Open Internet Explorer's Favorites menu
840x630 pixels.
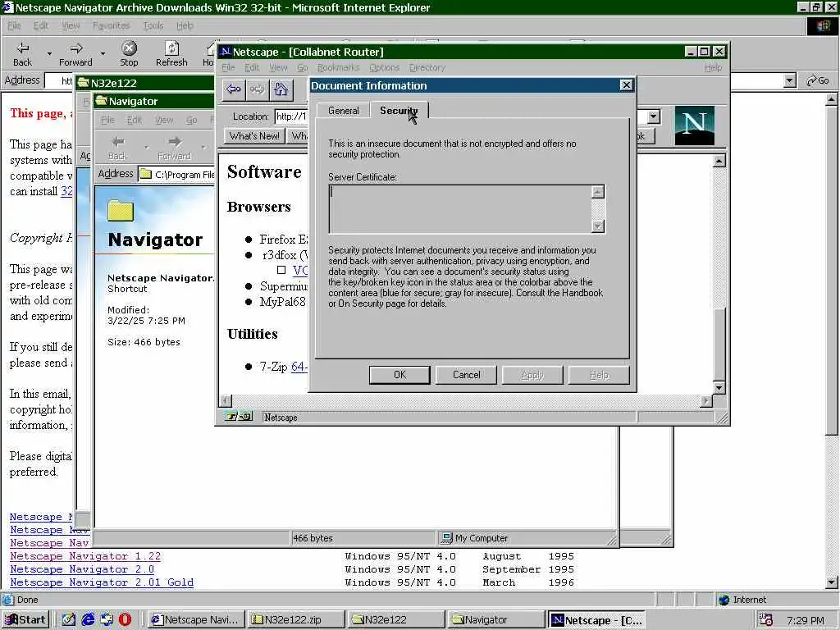(111, 25)
